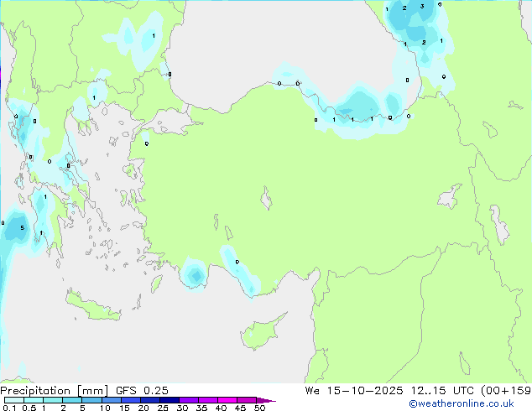Click the map value '5' west of Greece
Screen dimensions: 532x411
click(x=23, y=228)
